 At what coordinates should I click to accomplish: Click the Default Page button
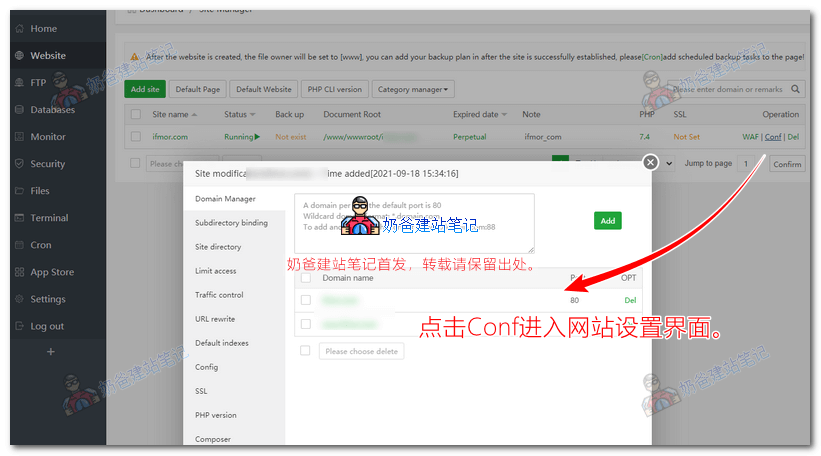pos(197,90)
